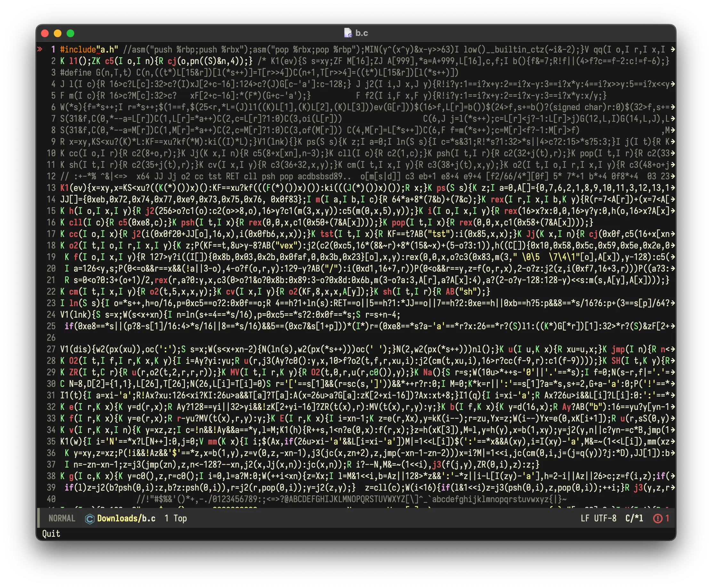The image size is (712, 588).
Task: Click the "1 Top" position indicator
Action: 175,518
